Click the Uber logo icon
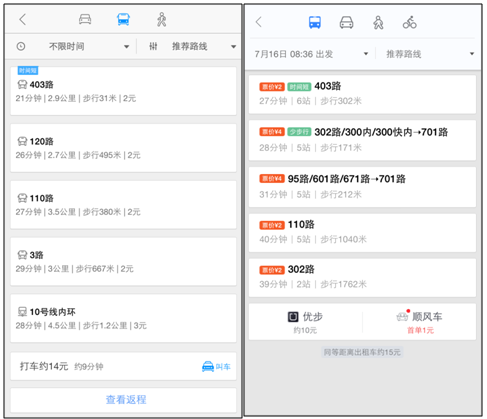This screenshot has width=487, height=419. pos(293,317)
